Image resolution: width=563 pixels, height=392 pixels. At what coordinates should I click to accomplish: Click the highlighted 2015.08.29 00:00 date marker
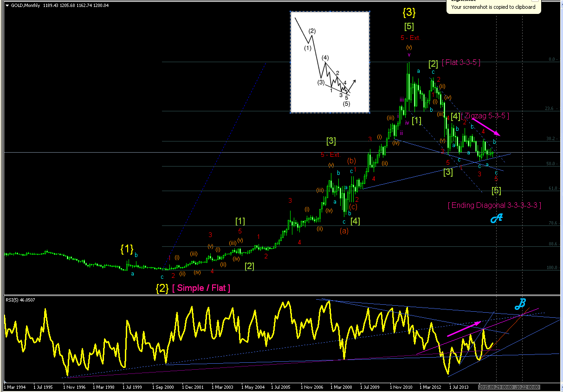tap(495, 386)
